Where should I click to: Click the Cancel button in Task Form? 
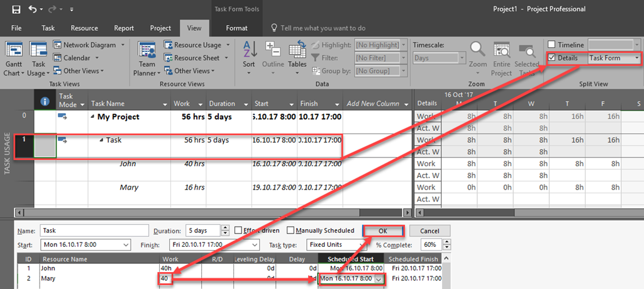429,230
